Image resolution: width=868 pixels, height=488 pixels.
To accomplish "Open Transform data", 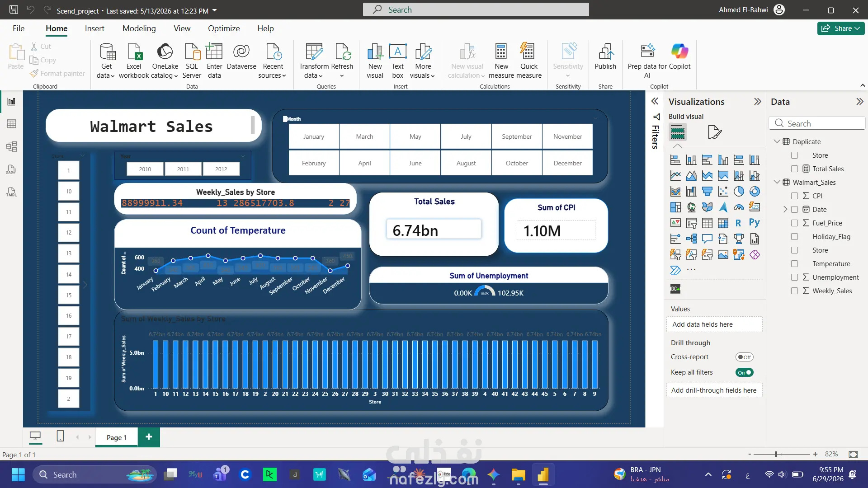I will (314, 61).
